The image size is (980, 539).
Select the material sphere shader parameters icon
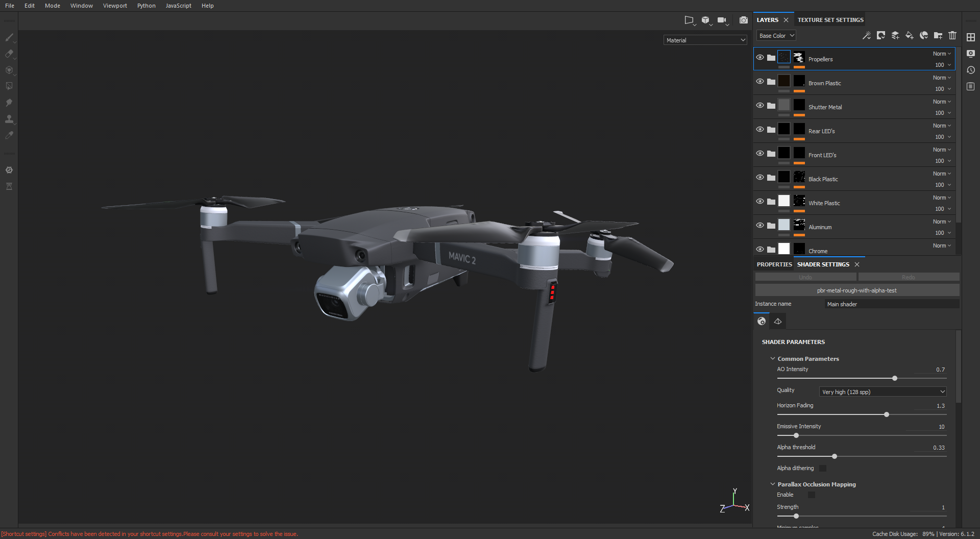762,321
